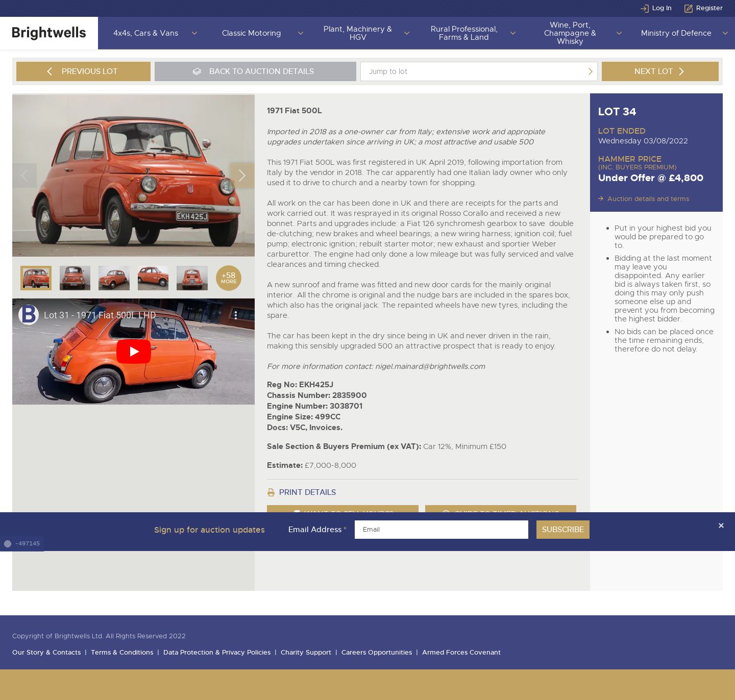Image resolution: width=735 pixels, height=700 pixels.
Task: Open the Ministry of Defence menu
Action: [676, 33]
